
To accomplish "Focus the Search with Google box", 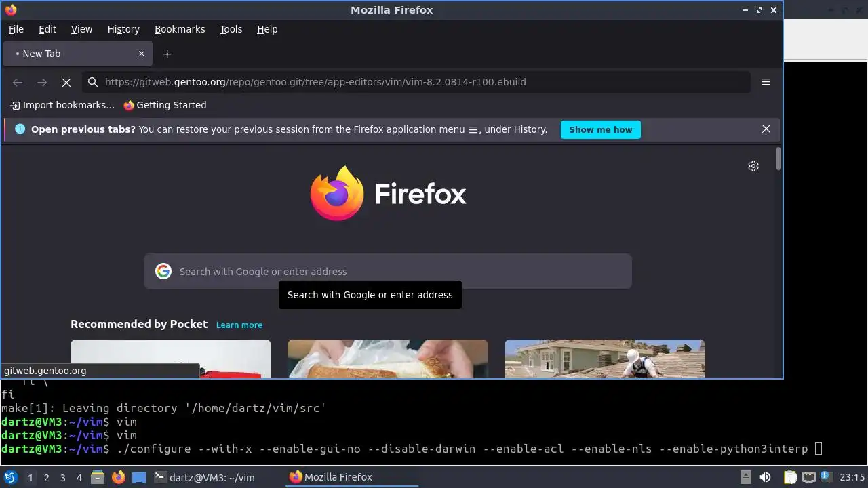I will [388, 271].
